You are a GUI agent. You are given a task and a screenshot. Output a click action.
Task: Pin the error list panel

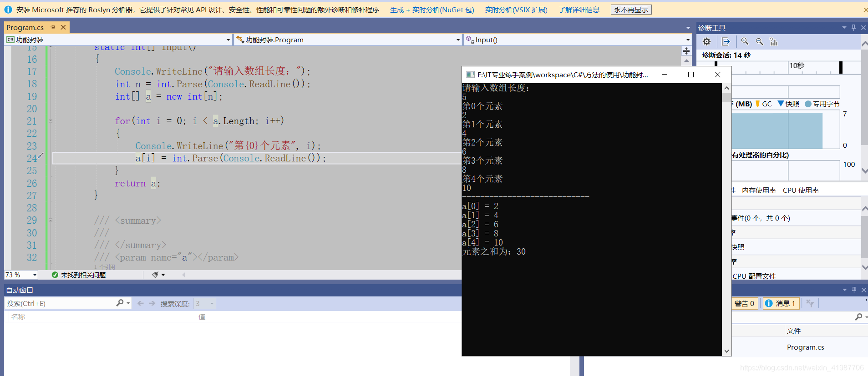click(x=854, y=290)
